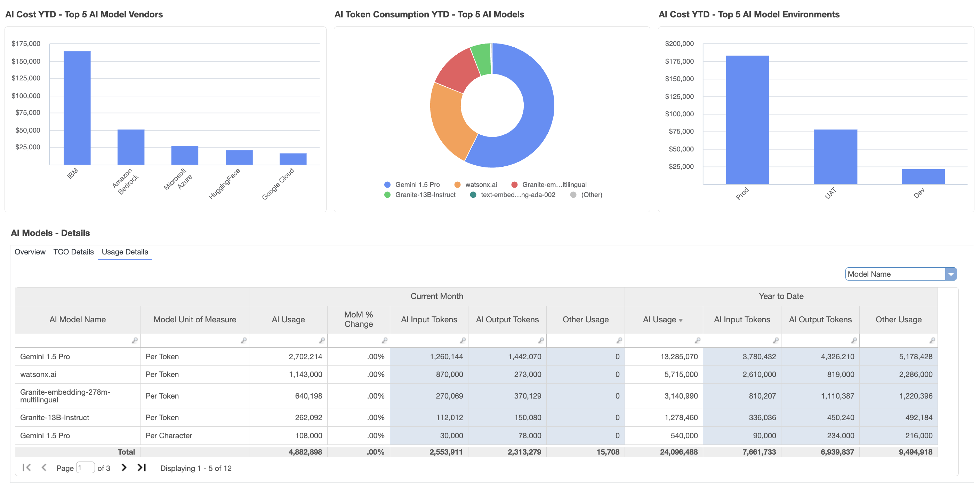Viewport: 980px width, 488px height.
Task: Click search icon under MoM % Change column
Action: (x=384, y=340)
